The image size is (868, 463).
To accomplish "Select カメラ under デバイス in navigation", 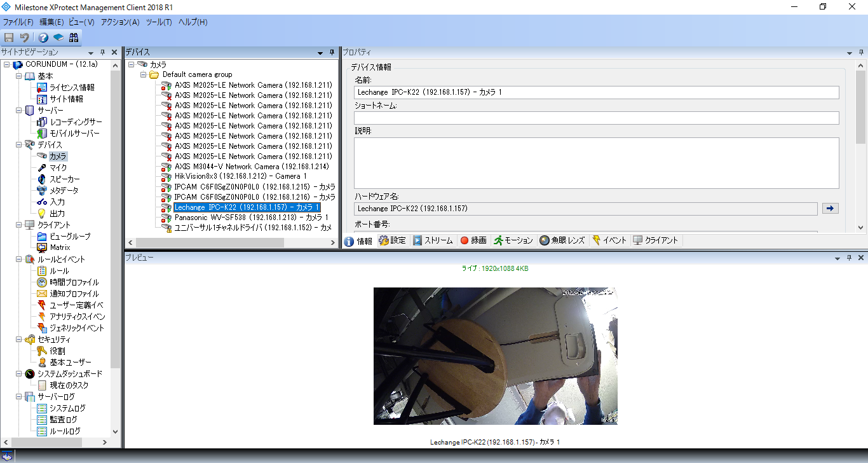I will (58, 156).
